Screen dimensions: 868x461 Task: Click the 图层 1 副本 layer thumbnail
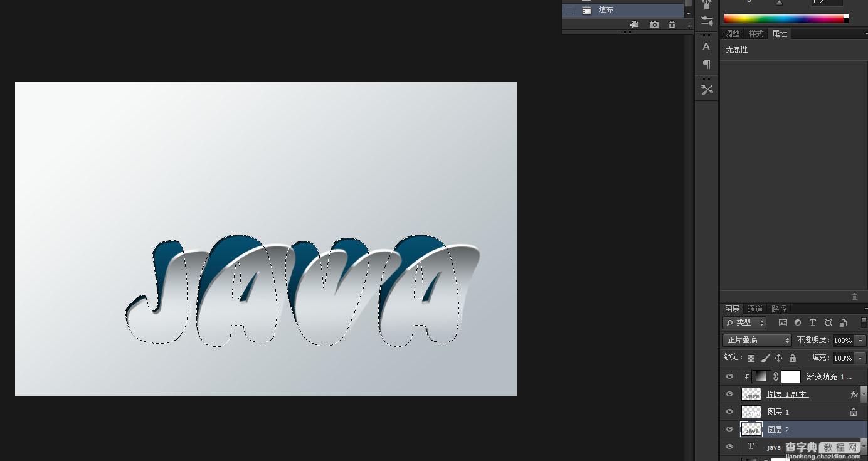pos(751,395)
